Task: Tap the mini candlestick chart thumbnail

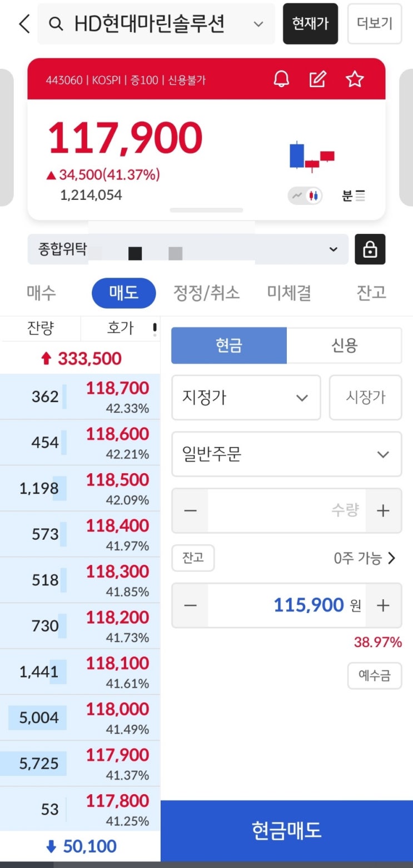Action: 312,156
